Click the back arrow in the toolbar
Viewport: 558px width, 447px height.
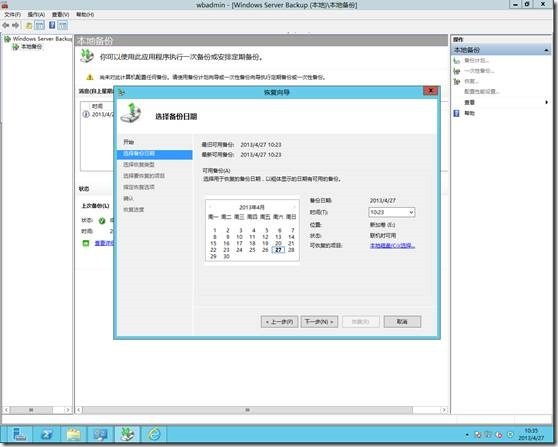pos(6,25)
